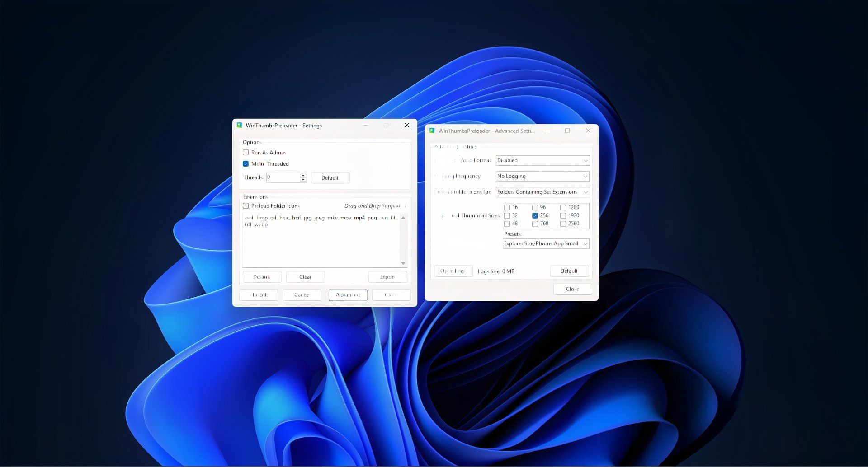Close the WinThumbsPreloader Settings window with X
Screen dimensions: 868x467
407,125
